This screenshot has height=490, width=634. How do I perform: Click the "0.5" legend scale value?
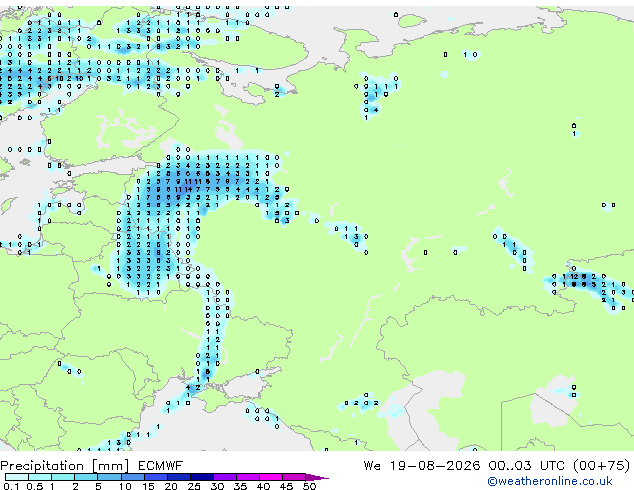35,486
